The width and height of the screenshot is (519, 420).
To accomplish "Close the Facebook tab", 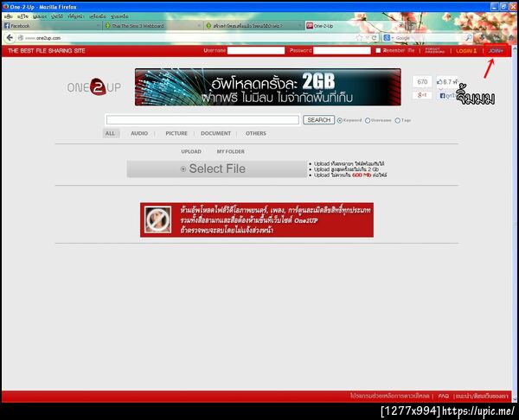I will coord(98,25).
